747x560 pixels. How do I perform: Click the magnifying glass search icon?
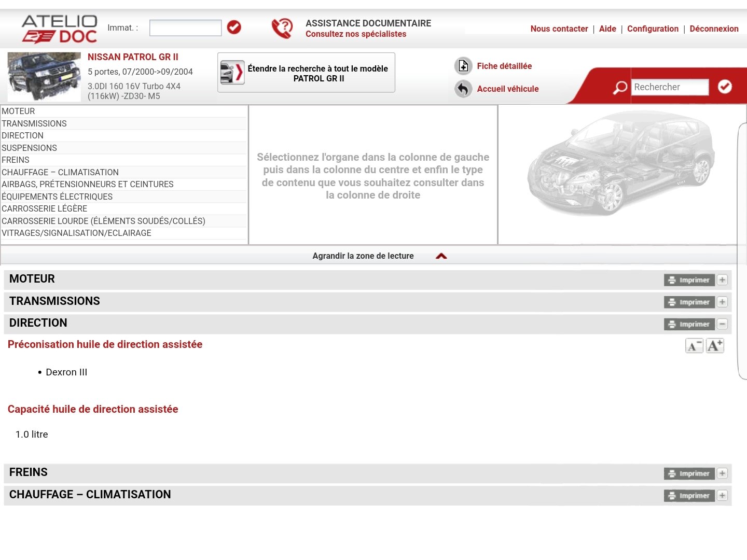[x=620, y=88]
